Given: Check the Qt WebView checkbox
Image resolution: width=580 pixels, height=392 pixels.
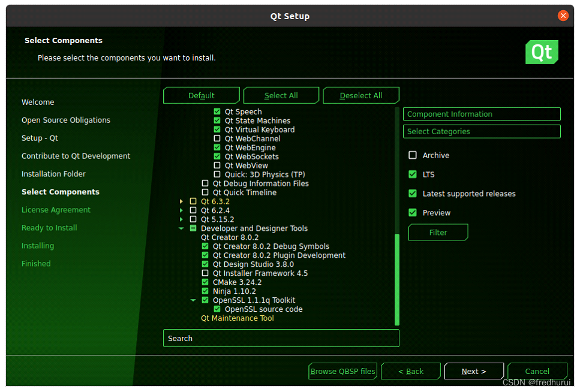Looking at the screenshot, I should [217, 165].
